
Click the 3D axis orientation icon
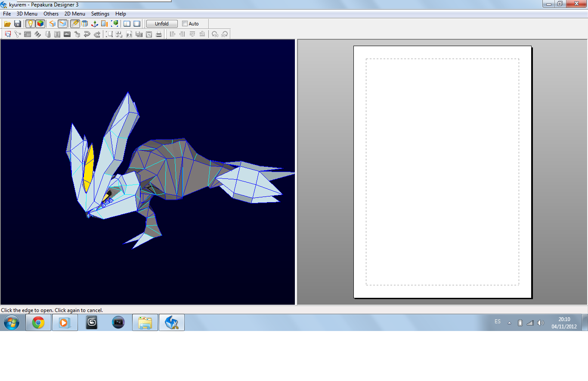[95, 24]
